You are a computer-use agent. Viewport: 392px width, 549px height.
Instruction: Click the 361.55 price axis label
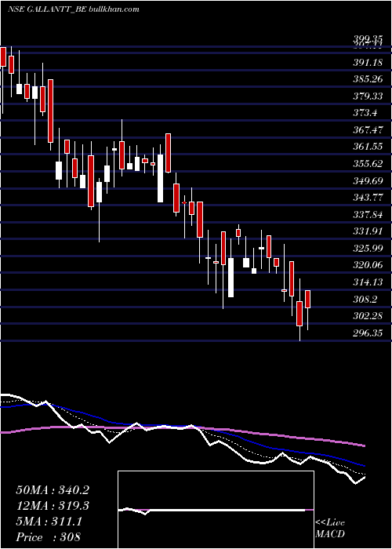pos(368,147)
